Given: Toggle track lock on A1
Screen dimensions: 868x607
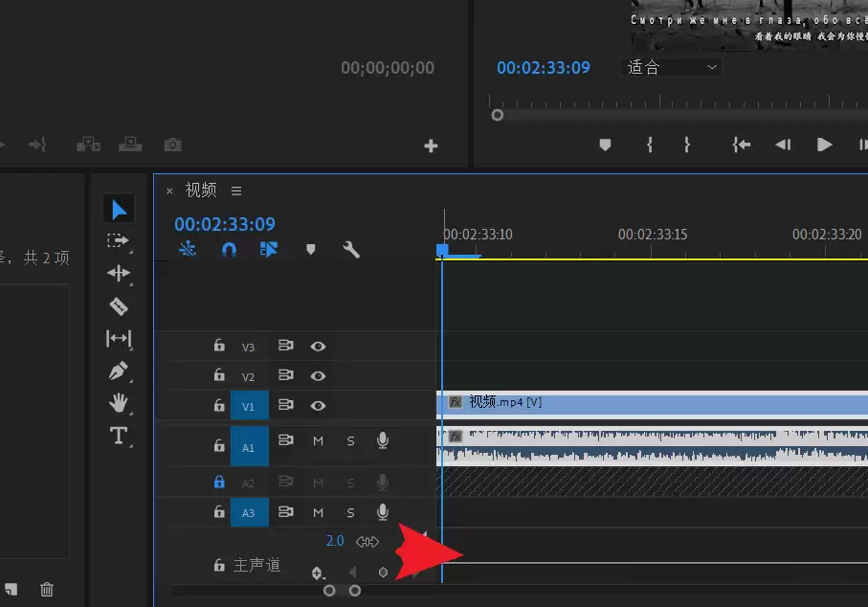Looking at the screenshot, I should [219, 445].
